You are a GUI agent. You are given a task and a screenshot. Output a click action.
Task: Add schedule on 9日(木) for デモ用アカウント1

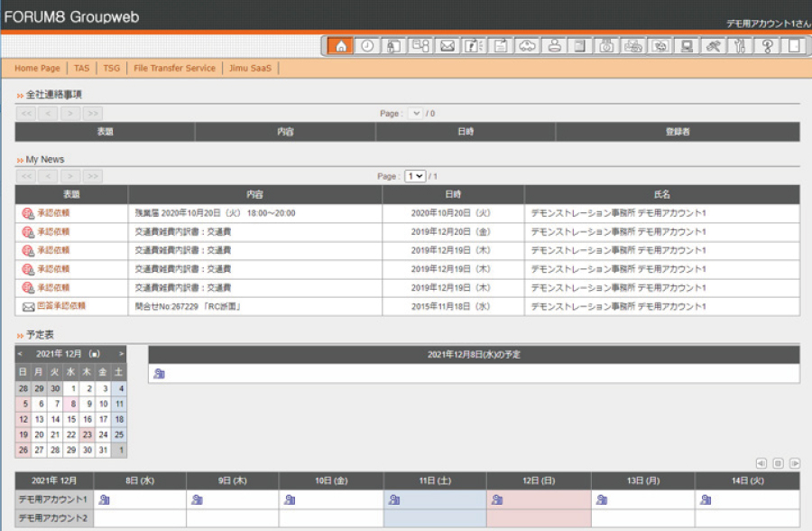point(197,499)
